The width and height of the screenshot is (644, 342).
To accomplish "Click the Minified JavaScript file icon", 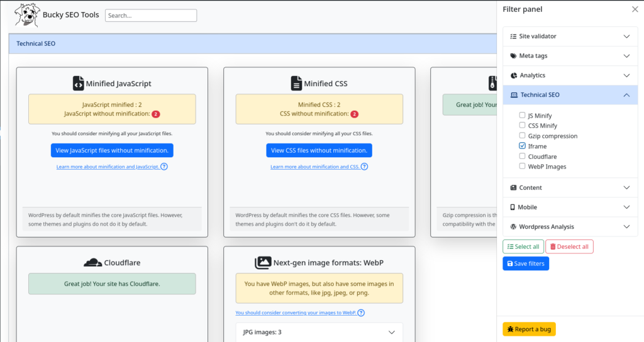I will click(78, 84).
